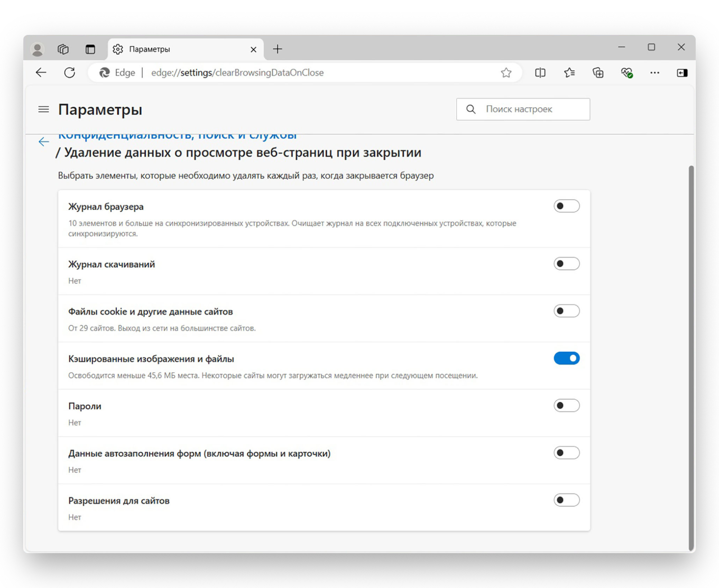
Task: Open a new browser tab
Action: [x=277, y=49]
